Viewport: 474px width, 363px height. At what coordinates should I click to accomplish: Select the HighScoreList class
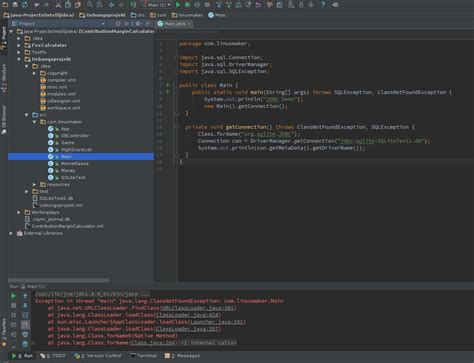click(70, 150)
